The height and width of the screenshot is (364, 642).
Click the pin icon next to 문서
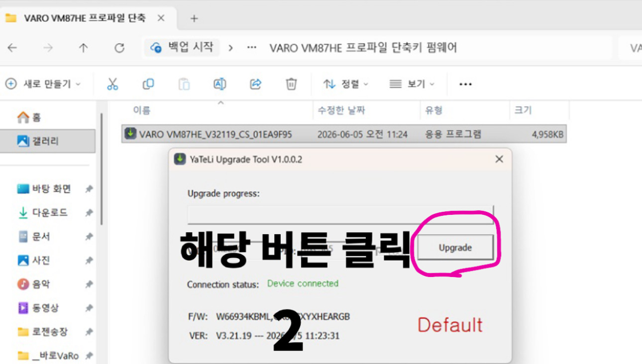(x=89, y=237)
